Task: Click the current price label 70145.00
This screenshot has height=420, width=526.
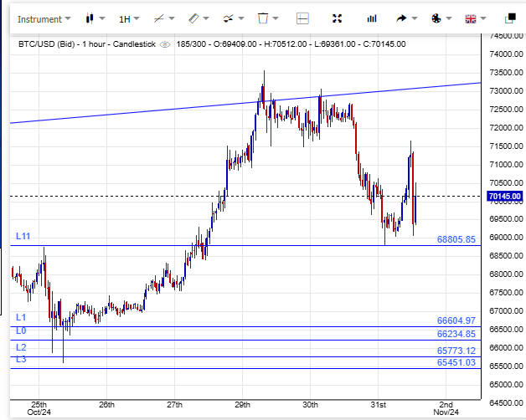Action: pos(505,196)
